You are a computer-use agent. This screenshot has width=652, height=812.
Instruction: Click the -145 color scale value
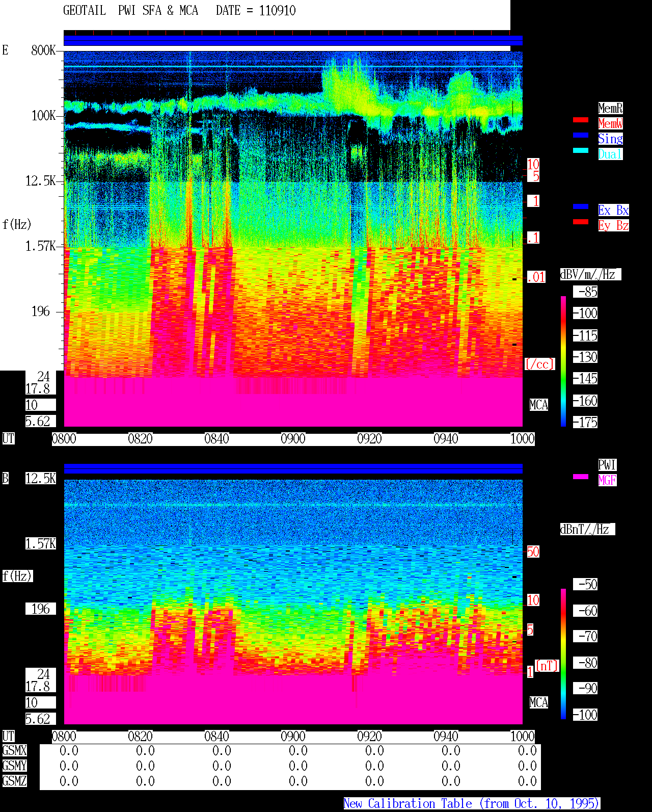tap(585, 379)
